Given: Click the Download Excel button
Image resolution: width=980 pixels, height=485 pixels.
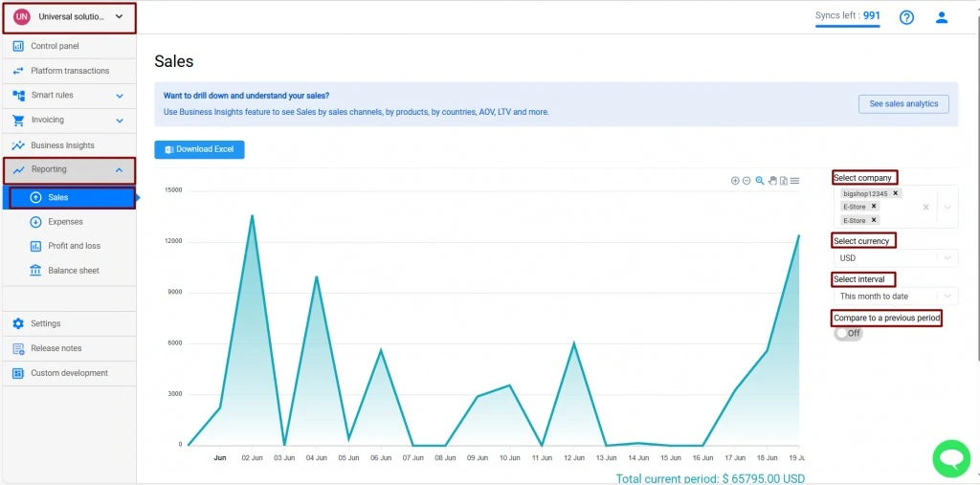Looking at the screenshot, I should 199,149.
